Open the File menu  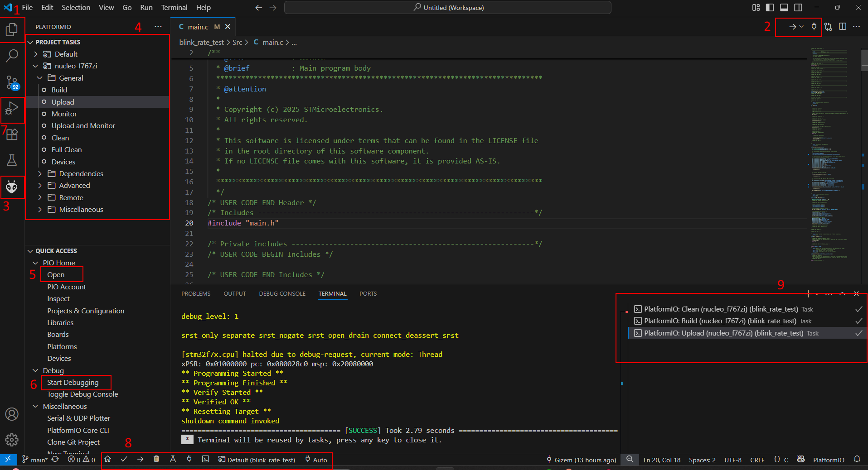(x=27, y=7)
